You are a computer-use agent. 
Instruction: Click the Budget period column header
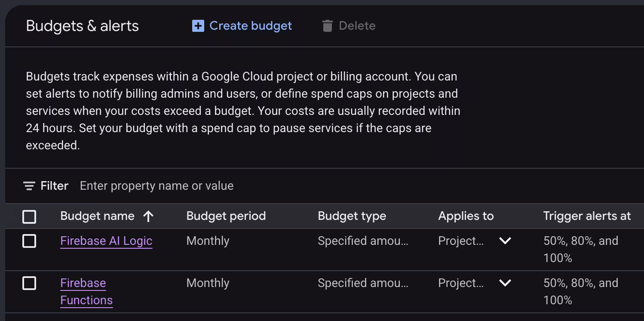click(x=226, y=216)
